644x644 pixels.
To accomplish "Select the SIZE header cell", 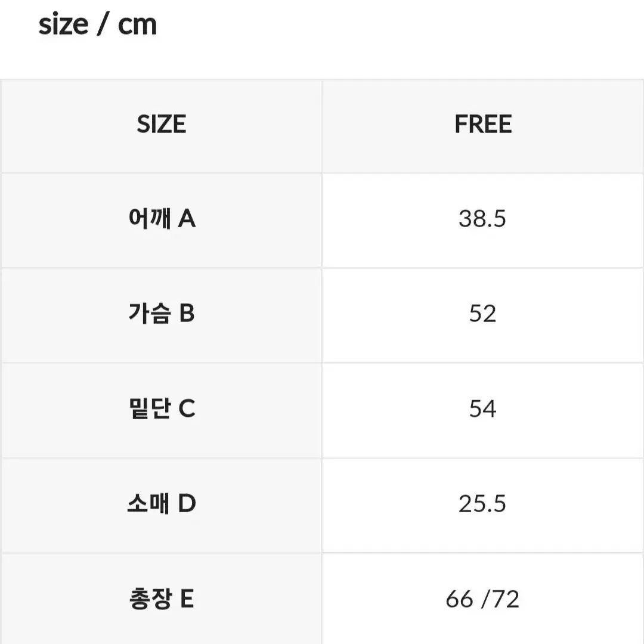I will (162, 126).
